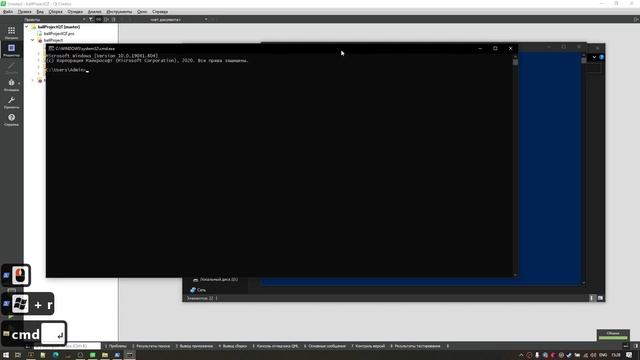This screenshot has width=640, height=360.
Task: Open Microsoft Edge from the taskbar
Action: point(56,355)
